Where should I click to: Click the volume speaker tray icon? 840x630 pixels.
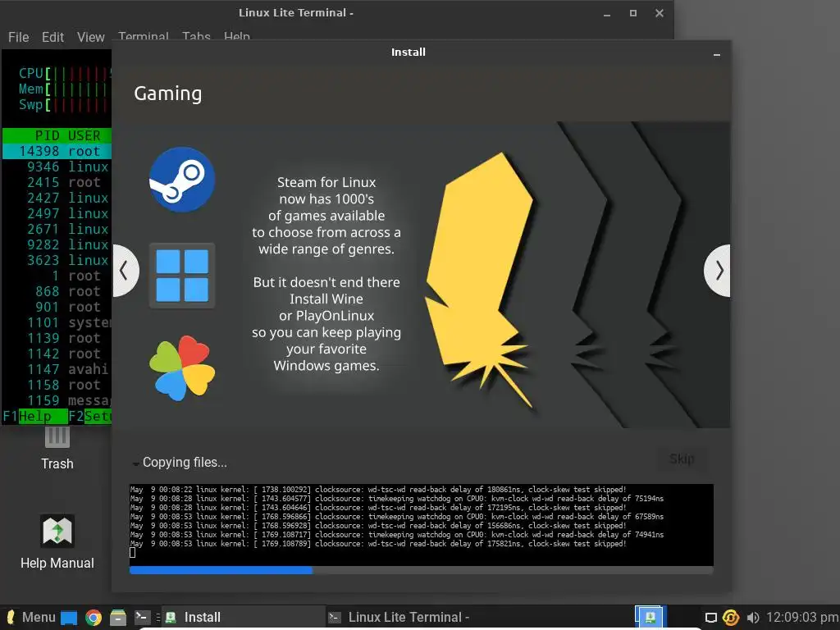click(x=753, y=618)
